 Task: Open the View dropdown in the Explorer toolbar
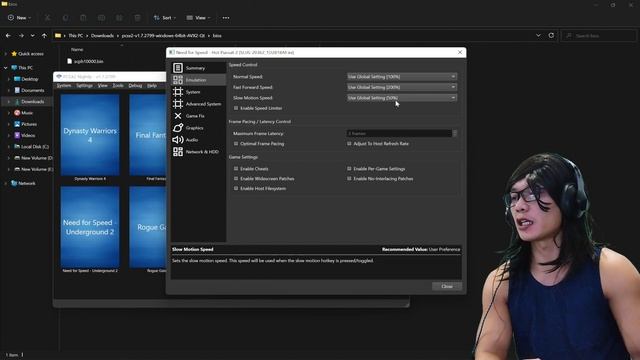click(x=198, y=18)
